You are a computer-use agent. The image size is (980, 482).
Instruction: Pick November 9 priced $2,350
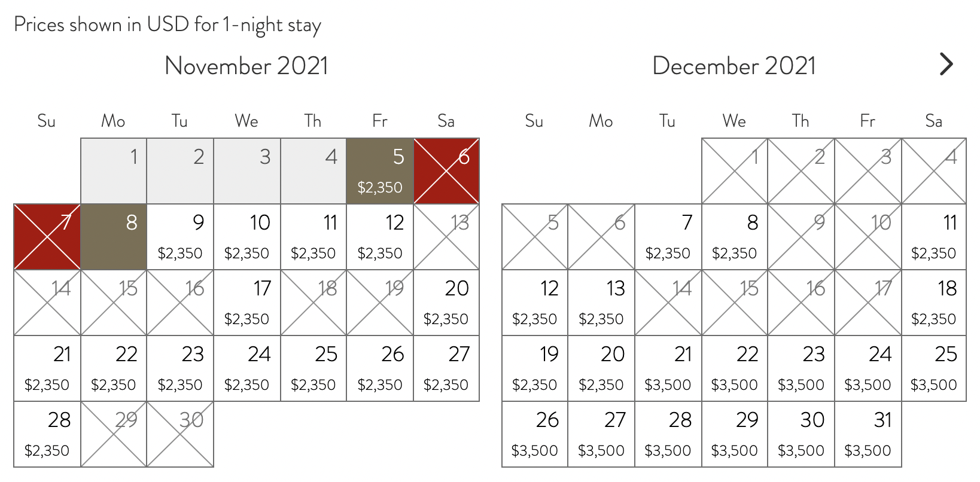(x=180, y=237)
